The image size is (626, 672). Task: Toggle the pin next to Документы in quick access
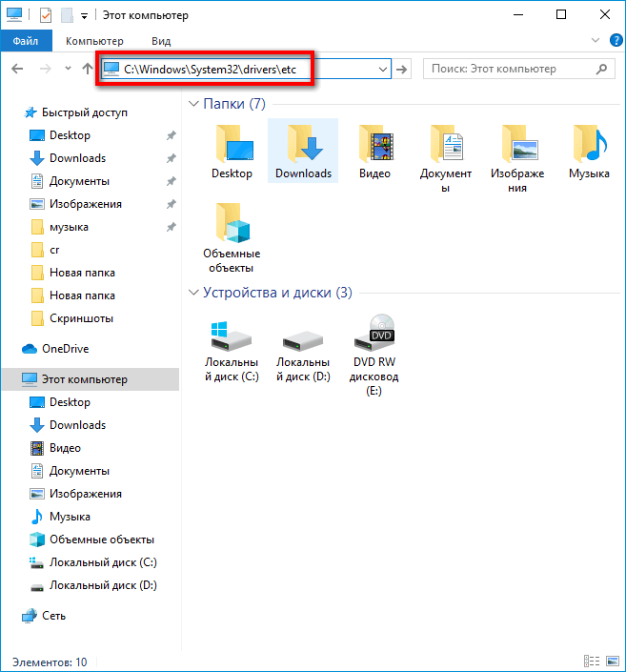click(171, 181)
